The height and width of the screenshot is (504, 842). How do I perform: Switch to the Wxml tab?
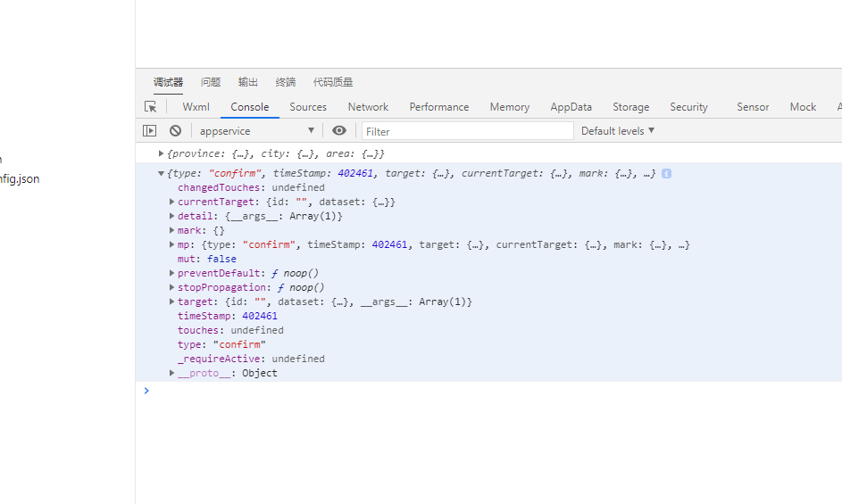pyautogui.click(x=196, y=106)
